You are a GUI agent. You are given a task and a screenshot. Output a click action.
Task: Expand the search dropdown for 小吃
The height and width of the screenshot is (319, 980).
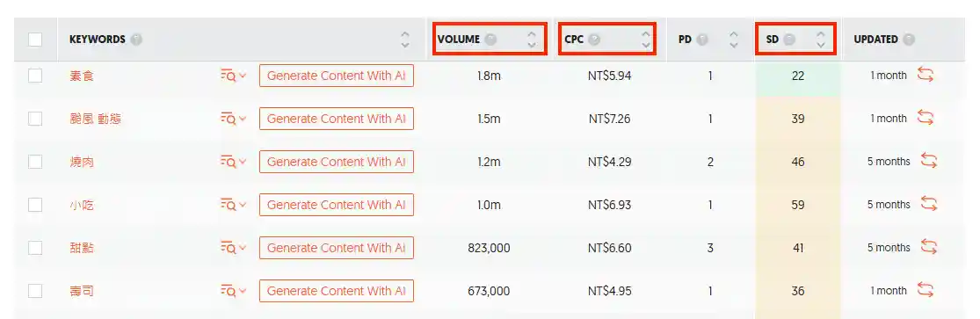click(x=234, y=205)
